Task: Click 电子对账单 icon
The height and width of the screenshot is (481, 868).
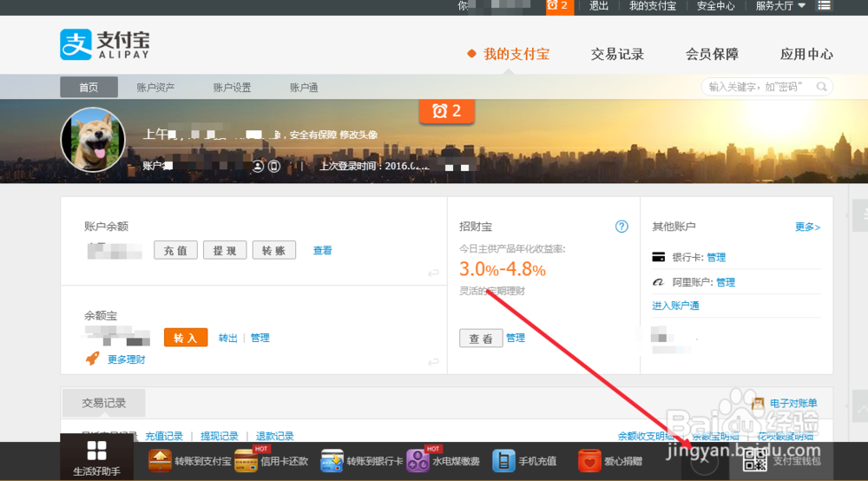Action: (x=758, y=404)
